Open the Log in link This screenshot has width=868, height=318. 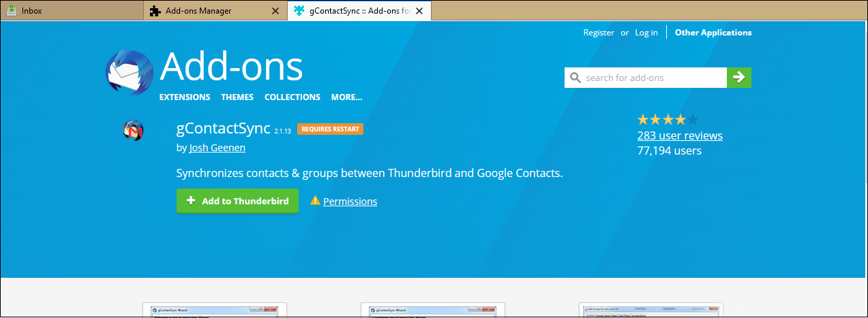[x=646, y=33]
